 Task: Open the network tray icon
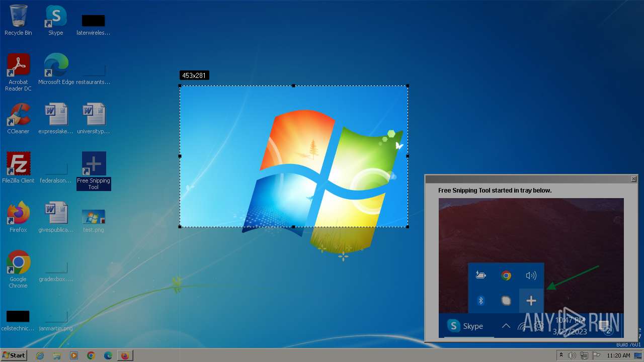[584, 355]
